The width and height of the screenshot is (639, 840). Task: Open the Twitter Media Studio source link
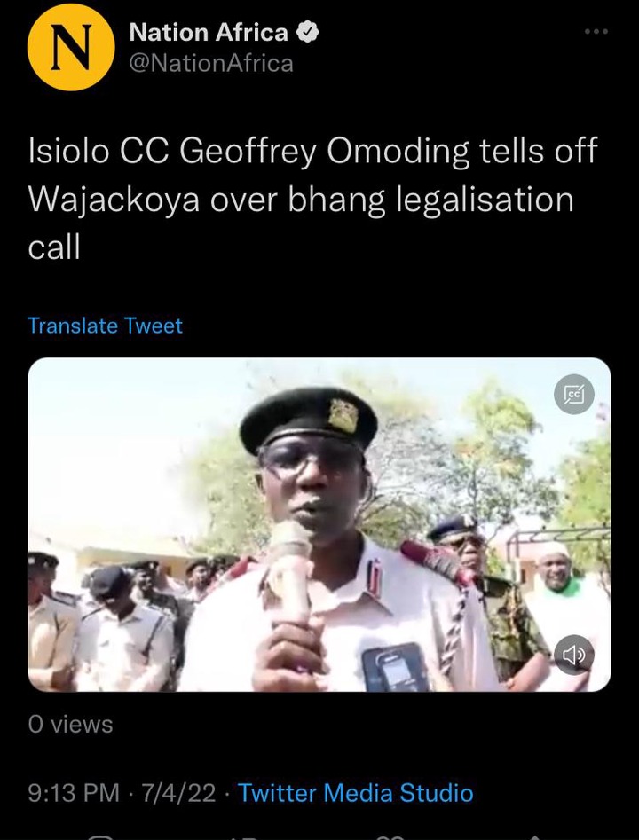[355, 793]
